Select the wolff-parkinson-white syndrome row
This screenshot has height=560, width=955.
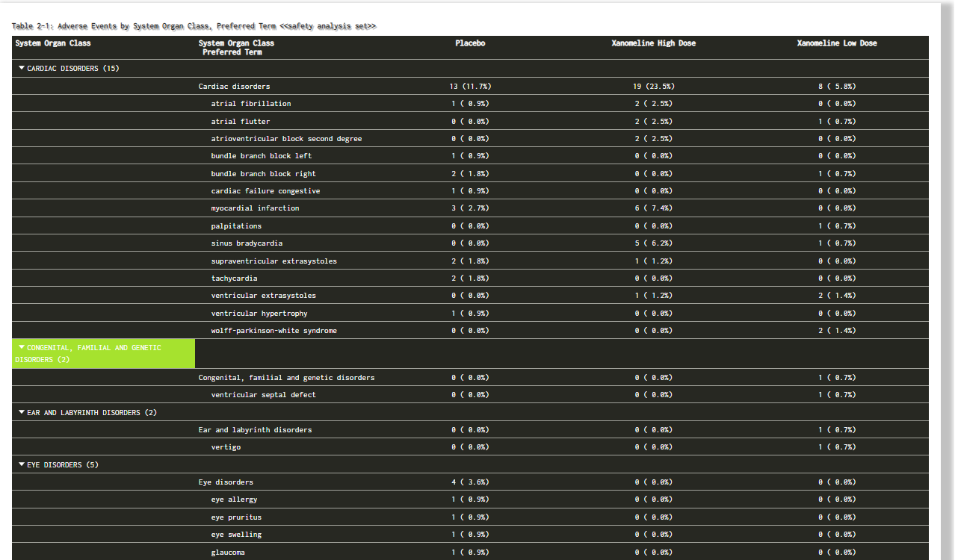(x=470, y=331)
